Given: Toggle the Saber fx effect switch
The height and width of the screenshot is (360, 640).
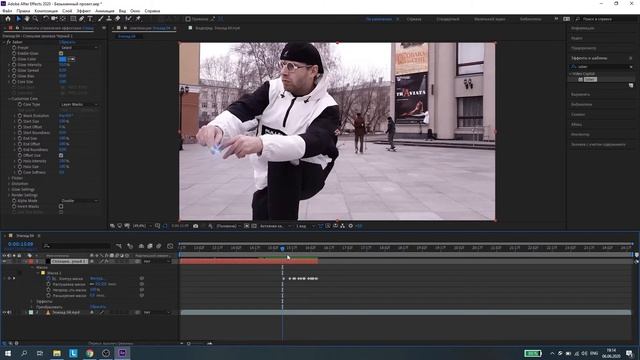Looking at the screenshot, I should click(x=8, y=42).
